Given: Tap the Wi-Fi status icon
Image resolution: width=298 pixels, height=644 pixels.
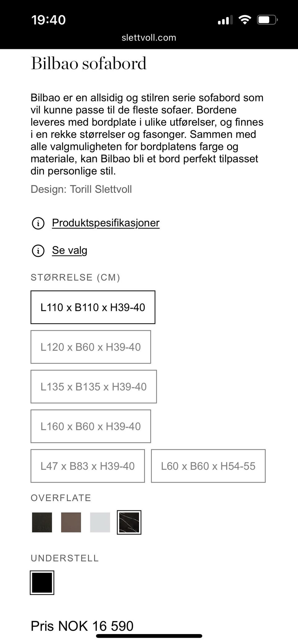Looking at the screenshot, I should coord(245,20).
